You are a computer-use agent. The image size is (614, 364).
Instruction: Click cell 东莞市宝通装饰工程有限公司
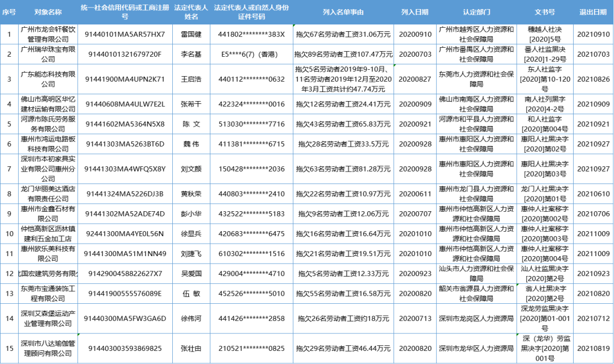click(48, 294)
